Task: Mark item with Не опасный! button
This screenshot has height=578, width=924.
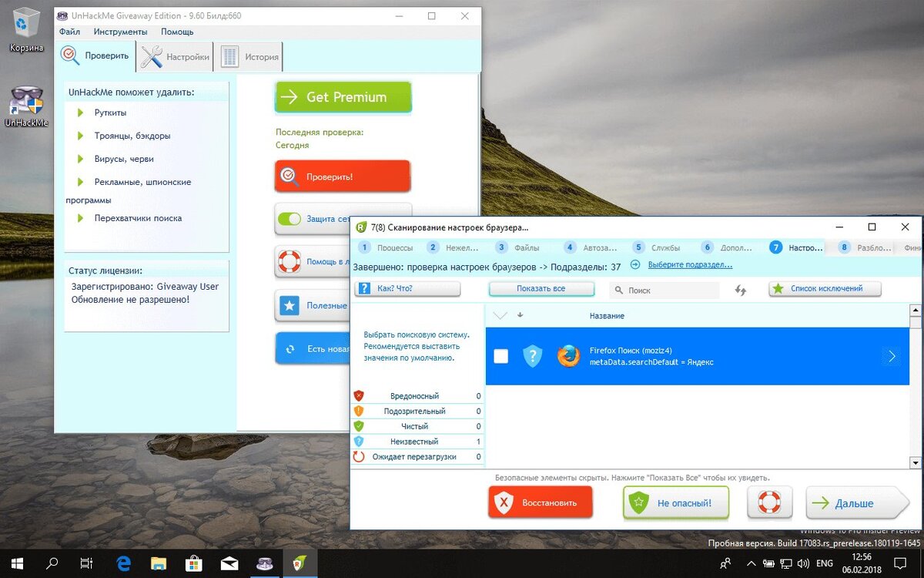Action: click(x=676, y=502)
